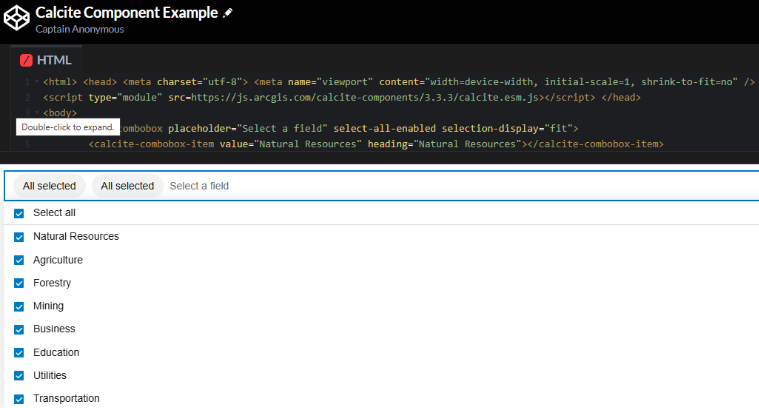Open Captain Anonymous profile link
Screen dimensions: 759x408
(79, 29)
